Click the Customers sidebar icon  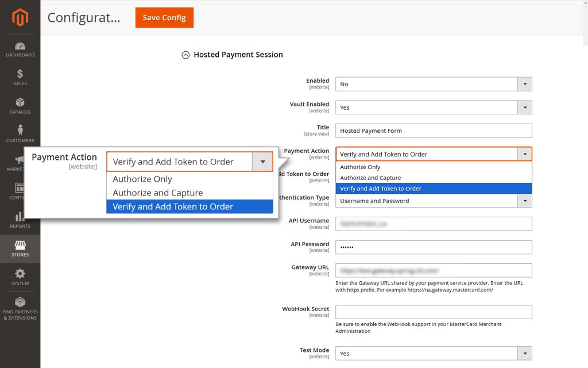(20, 134)
